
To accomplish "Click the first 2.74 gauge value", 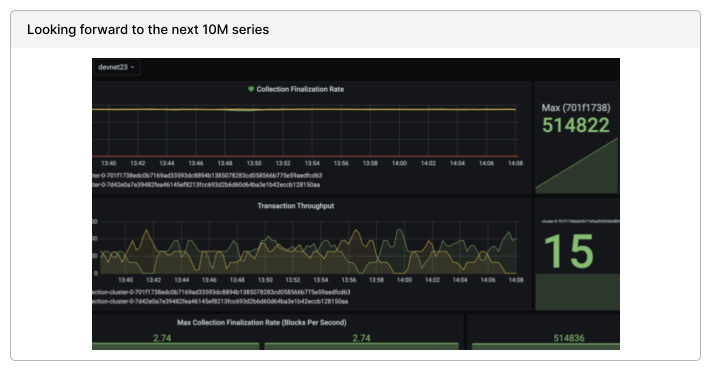I will 162,338.
